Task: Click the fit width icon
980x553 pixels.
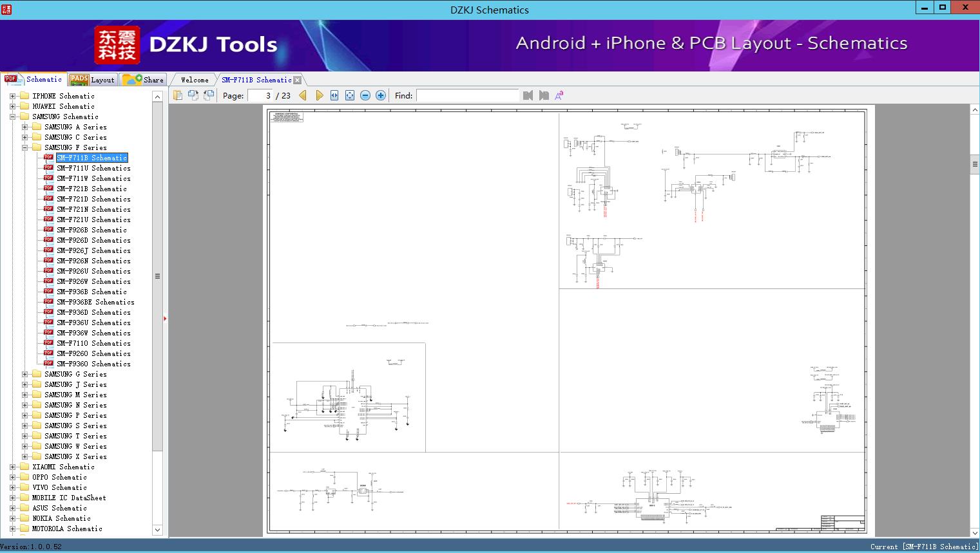Action: click(x=334, y=95)
